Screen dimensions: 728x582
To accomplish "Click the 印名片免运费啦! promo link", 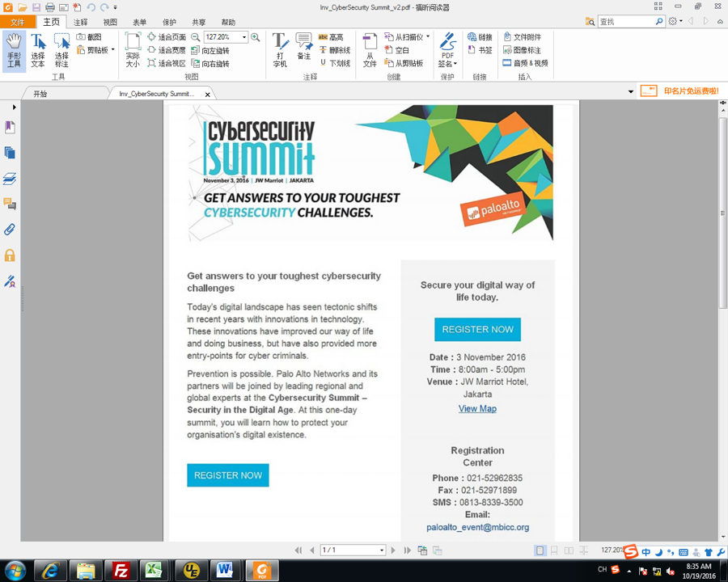I will tap(680, 91).
